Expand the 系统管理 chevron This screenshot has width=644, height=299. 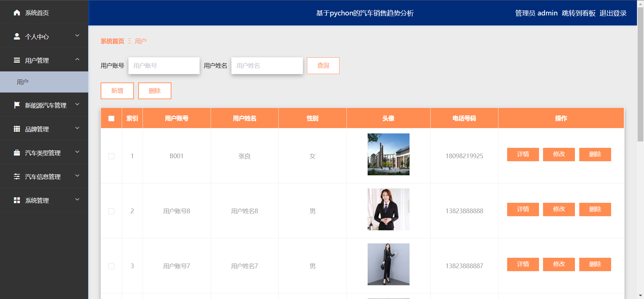click(x=77, y=199)
